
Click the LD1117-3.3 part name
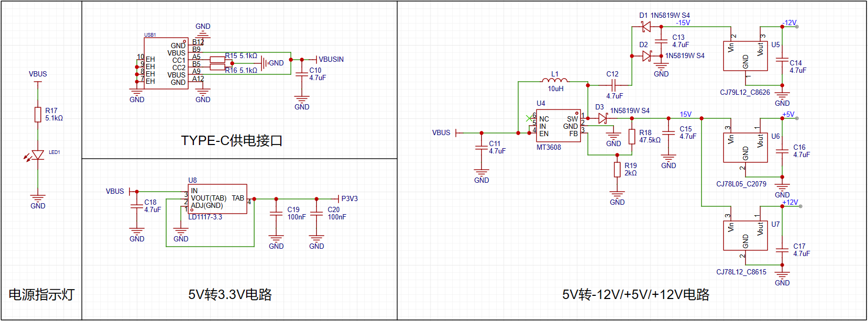[205, 217]
